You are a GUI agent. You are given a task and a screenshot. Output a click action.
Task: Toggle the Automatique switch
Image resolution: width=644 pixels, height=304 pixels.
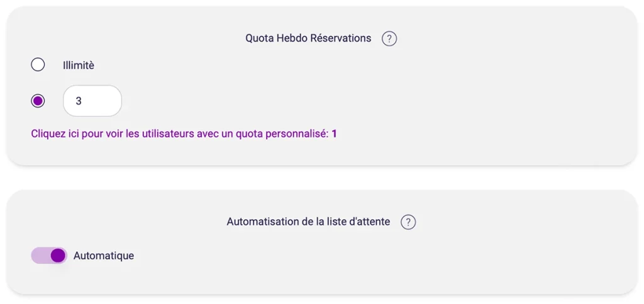(x=48, y=256)
